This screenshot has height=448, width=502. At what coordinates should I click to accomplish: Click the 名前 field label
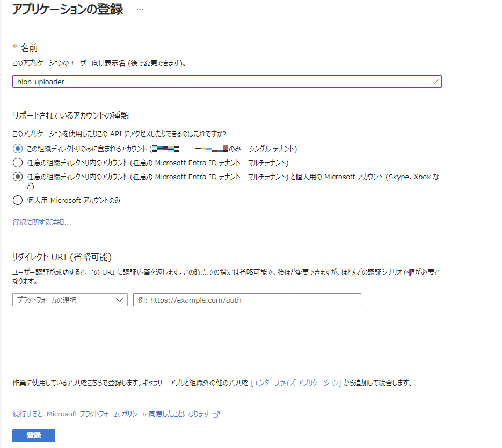coord(29,48)
